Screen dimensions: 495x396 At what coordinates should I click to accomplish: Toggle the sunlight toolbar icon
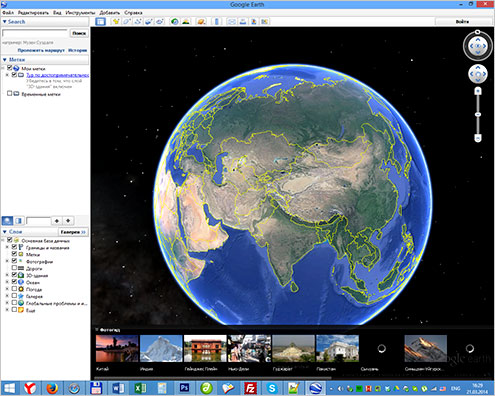[186, 22]
